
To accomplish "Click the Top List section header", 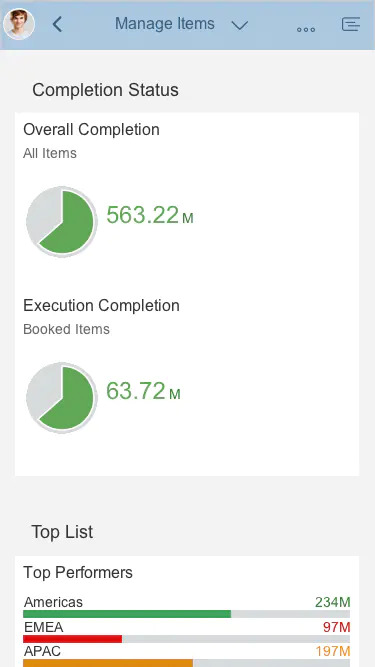I will click(x=62, y=532).
